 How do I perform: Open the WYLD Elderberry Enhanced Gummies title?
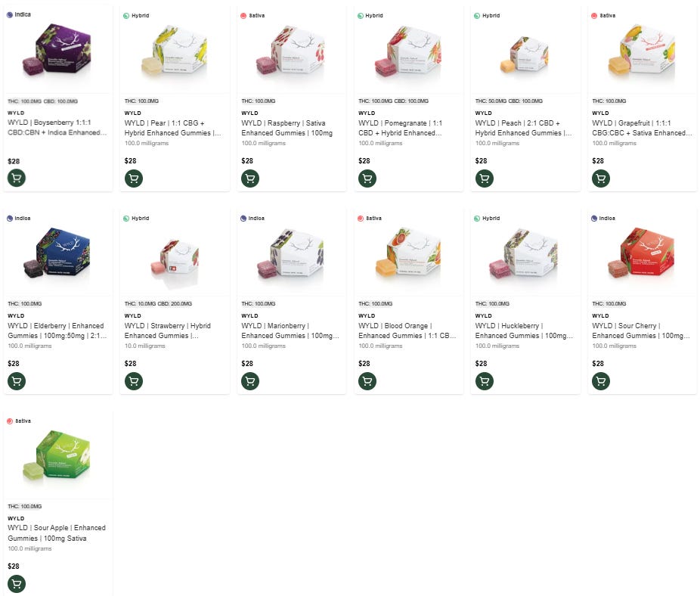[57, 331]
